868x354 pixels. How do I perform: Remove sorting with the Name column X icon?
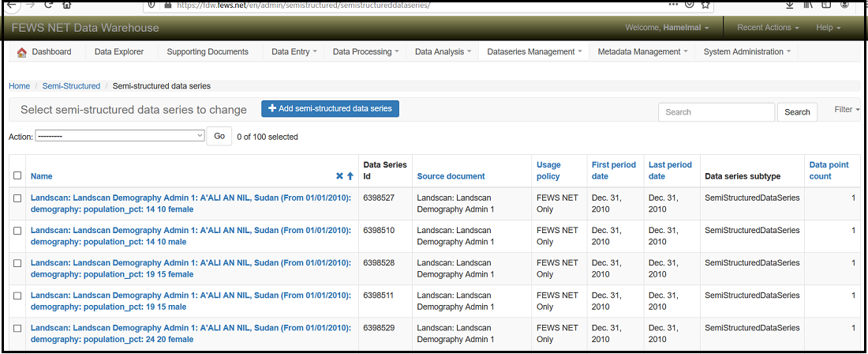coord(339,176)
